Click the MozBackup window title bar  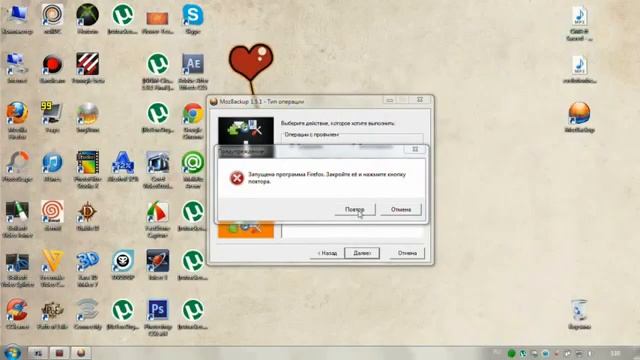tap(296, 101)
